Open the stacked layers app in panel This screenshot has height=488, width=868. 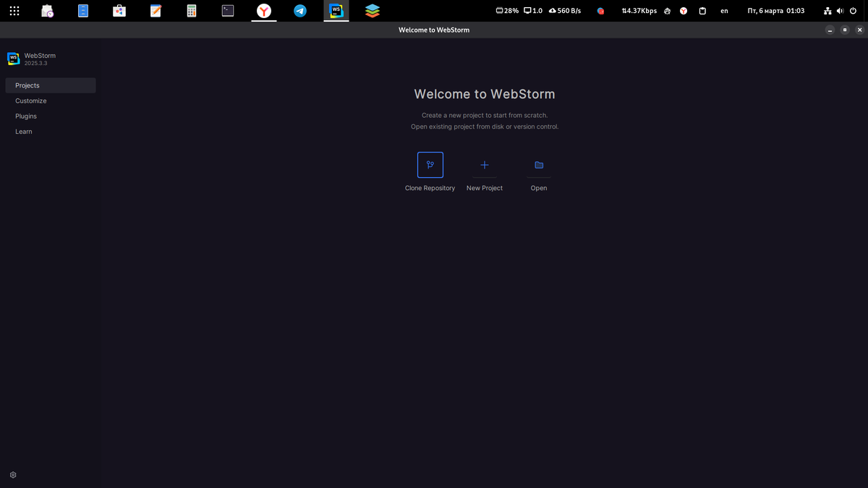coord(373,11)
